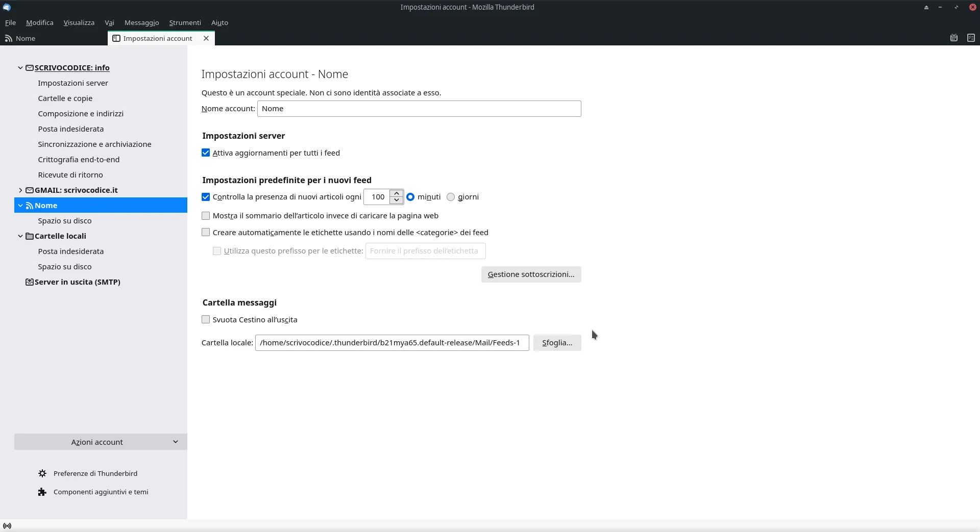Open the tasks icon in the tab bar
The height and width of the screenshot is (532, 980).
point(970,38)
